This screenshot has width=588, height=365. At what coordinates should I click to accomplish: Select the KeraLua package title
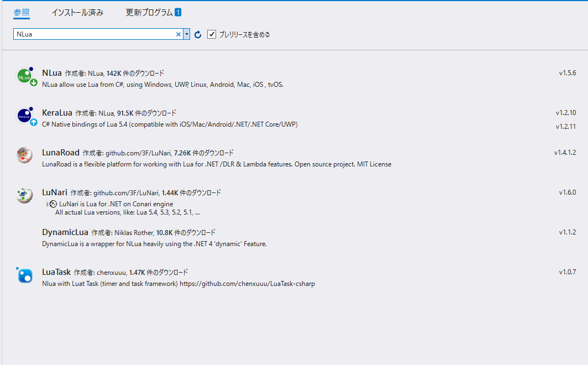point(57,112)
